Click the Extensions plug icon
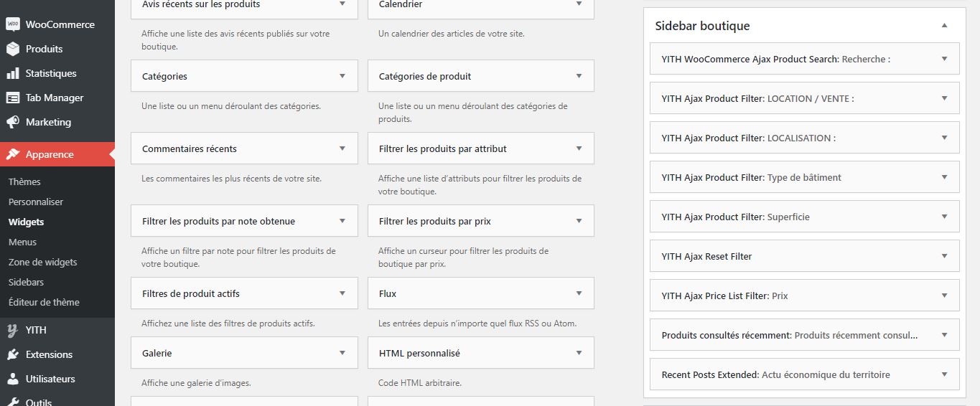980x406 pixels. coord(13,354)
